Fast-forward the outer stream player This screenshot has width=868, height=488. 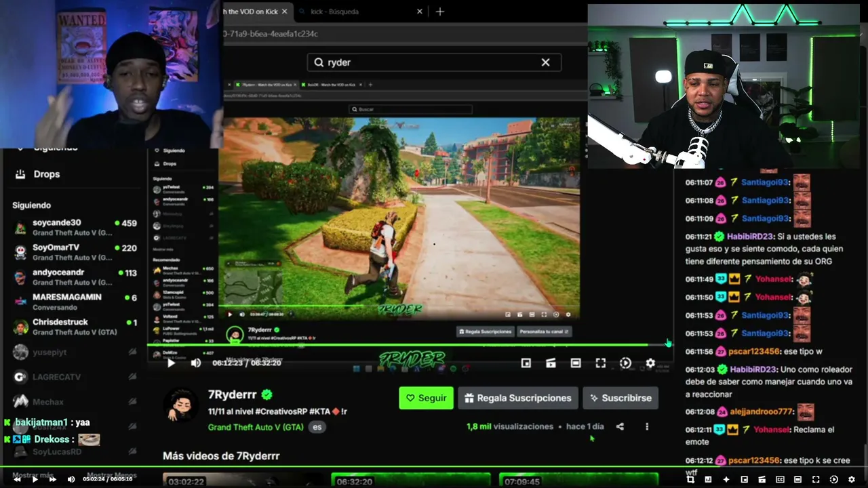(53, 479)
